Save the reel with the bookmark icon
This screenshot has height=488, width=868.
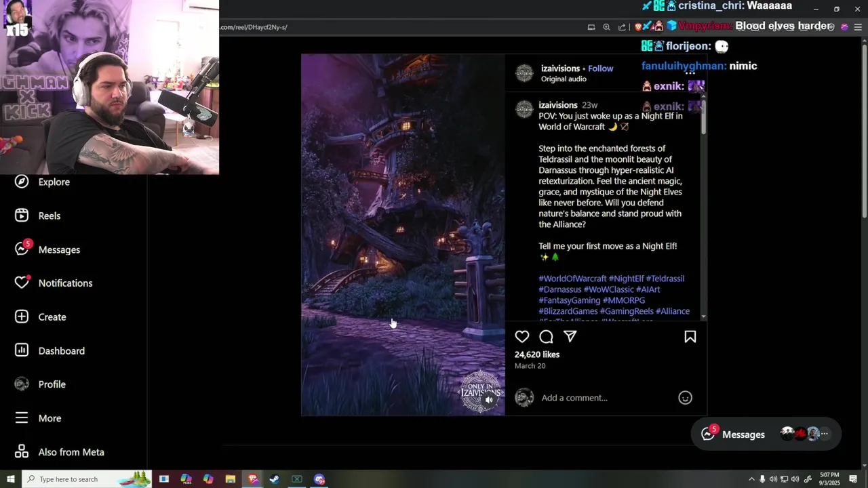(690, 337)
